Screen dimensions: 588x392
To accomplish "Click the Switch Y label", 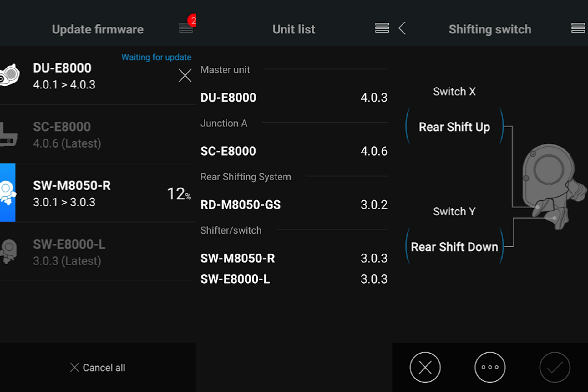I will (454, 212).
